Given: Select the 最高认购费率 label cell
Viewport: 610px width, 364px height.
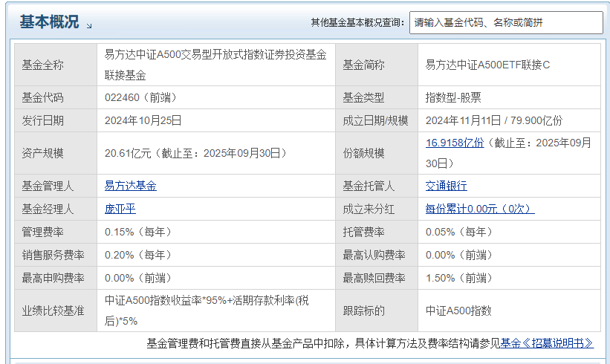Looking at the screenshot, I should pos(377,255).
